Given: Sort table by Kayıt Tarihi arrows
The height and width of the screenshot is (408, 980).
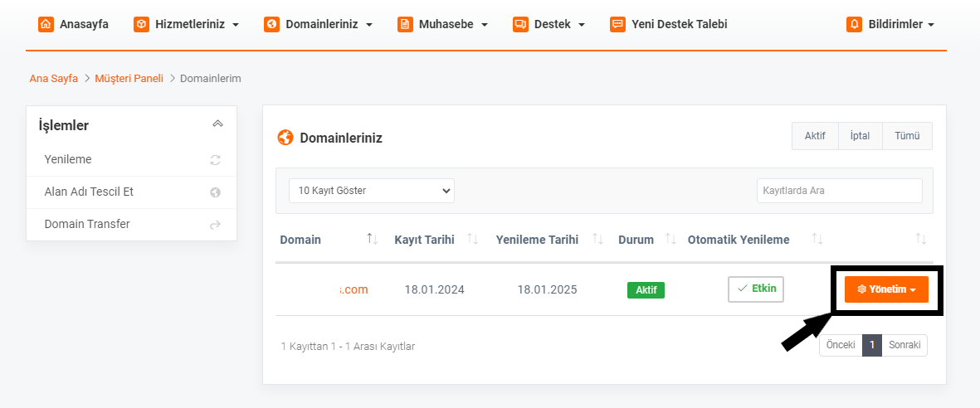Looking at the screenshot, I should [x=473, y=239].
